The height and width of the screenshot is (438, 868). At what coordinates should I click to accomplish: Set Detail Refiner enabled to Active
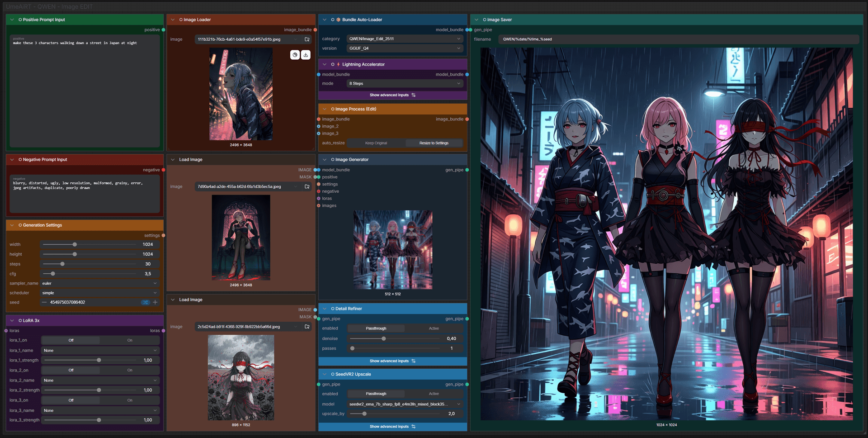click(434, 328)
